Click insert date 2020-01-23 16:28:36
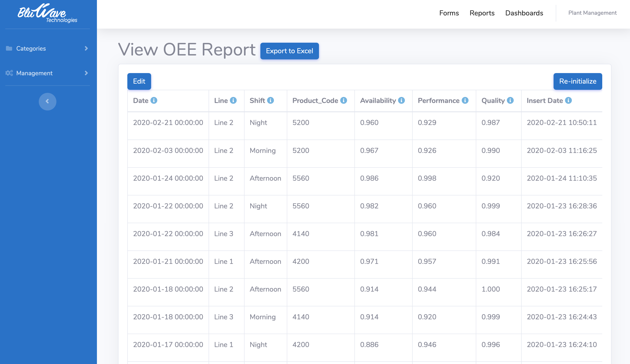630x364 pixels. 561,206
